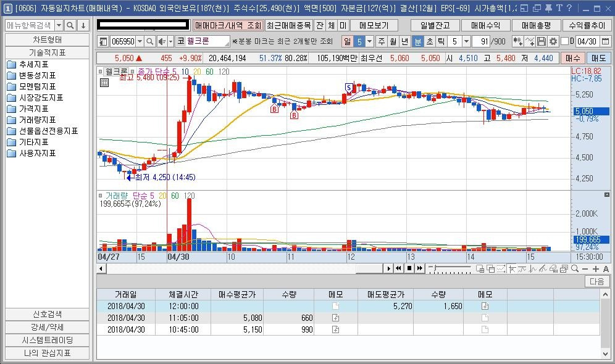
Task: Click the down arrow icon beside menu search
Action: pos(83,25)
